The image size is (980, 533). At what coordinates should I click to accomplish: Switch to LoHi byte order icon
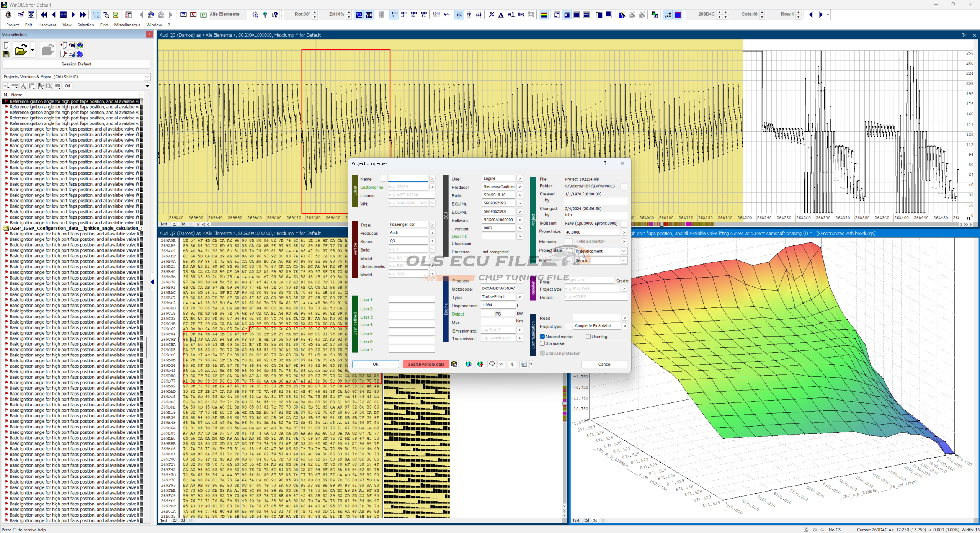[x=436, y=15]
